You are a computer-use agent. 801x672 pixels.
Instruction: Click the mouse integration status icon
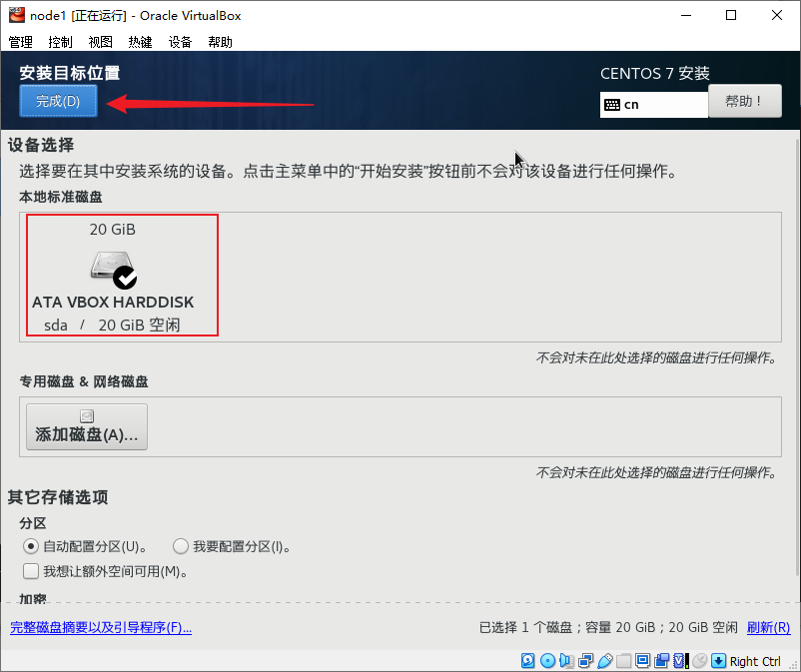click(700, 661)
